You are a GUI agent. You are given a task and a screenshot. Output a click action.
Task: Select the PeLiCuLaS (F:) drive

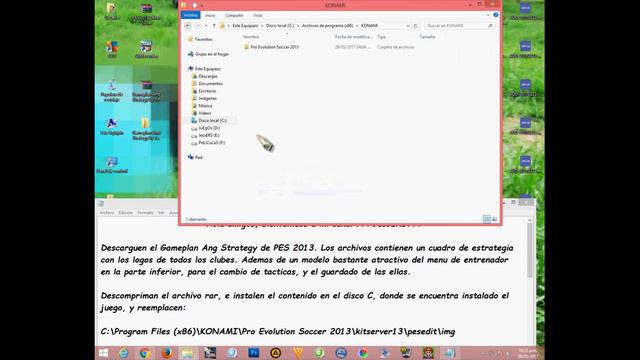211,143
